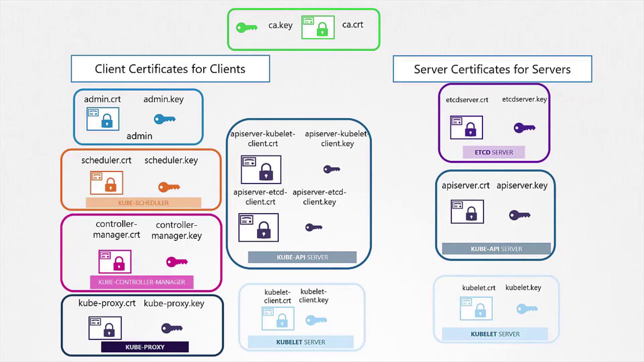644x362 pixels.
Task: Click the pink controller-manager.crt certificate icon
Action: (115, 262)
